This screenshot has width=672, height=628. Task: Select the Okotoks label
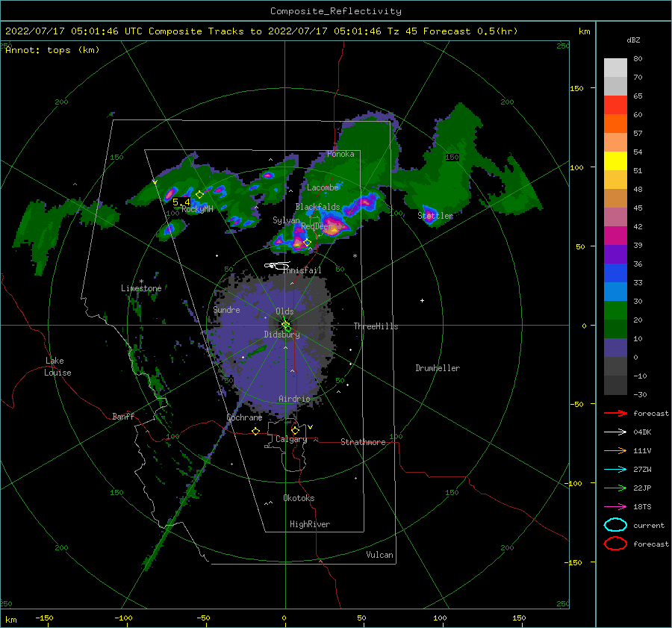click(x=299, y=498)
